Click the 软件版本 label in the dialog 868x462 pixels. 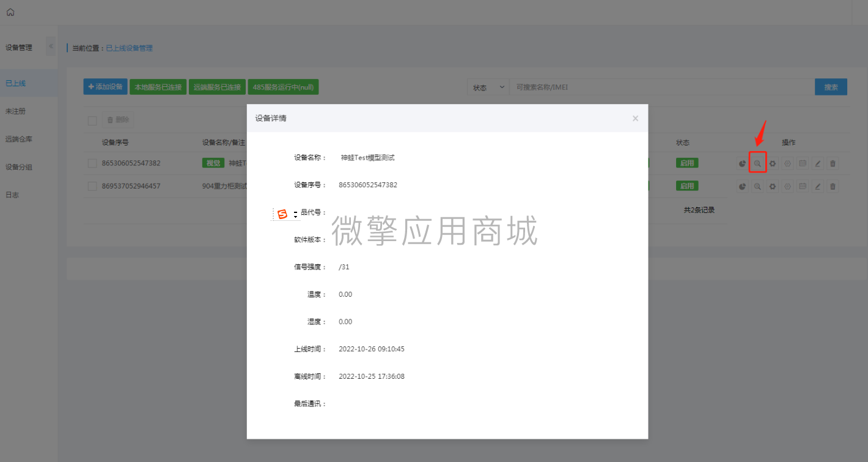coord(310,240)
